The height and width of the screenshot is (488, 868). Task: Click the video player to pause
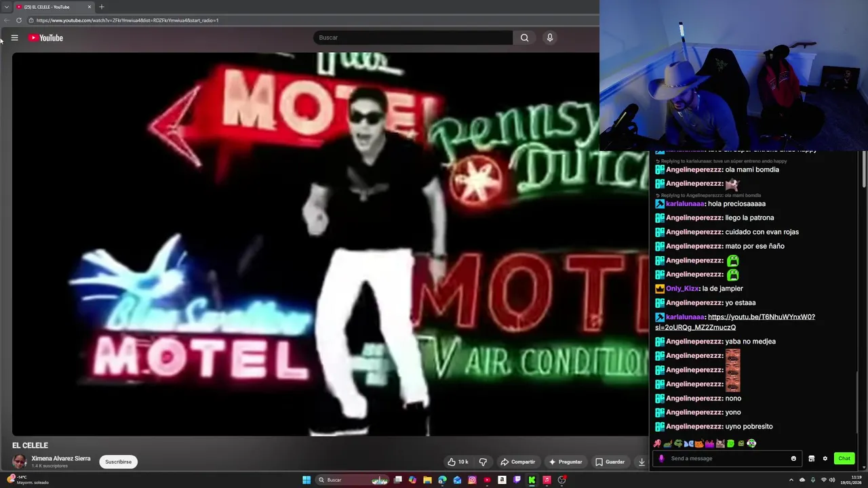click(x=330, y=244)
